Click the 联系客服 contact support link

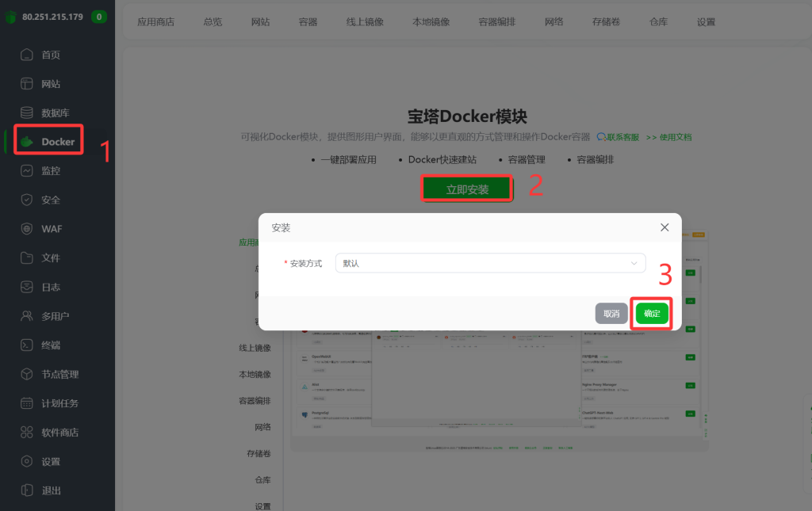pyautogui.click(x=620, y=136)
